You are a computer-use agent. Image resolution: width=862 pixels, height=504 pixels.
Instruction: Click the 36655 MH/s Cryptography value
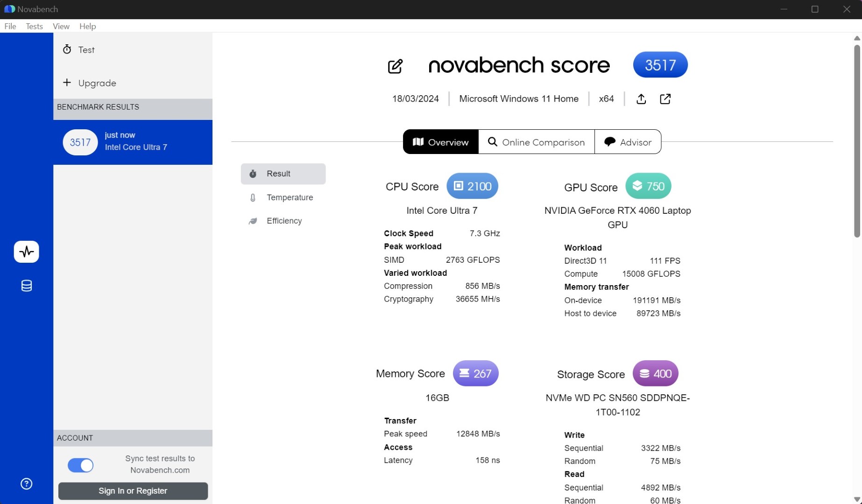(x=478, y=299)
